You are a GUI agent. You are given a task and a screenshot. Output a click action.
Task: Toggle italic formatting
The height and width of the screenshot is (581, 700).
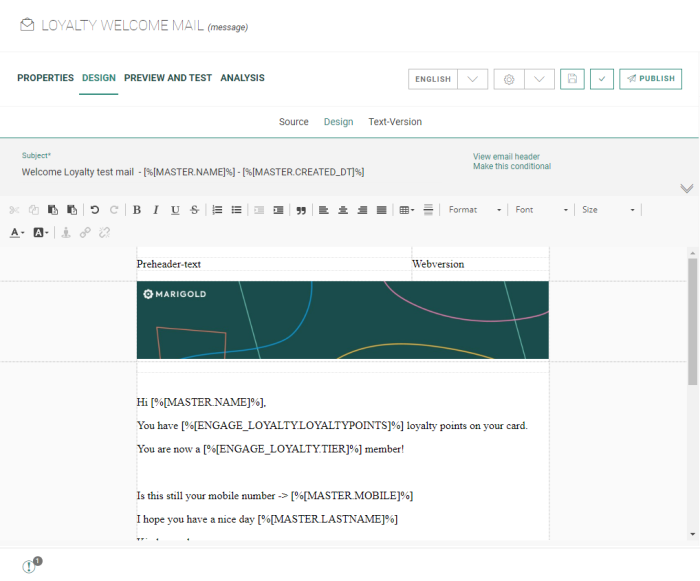156,210
